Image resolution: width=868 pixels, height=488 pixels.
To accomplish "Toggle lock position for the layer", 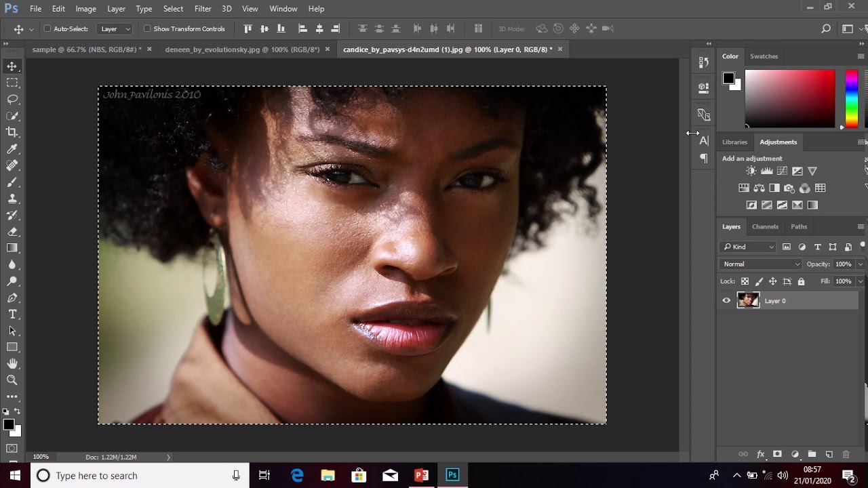I will click(773, 281).
